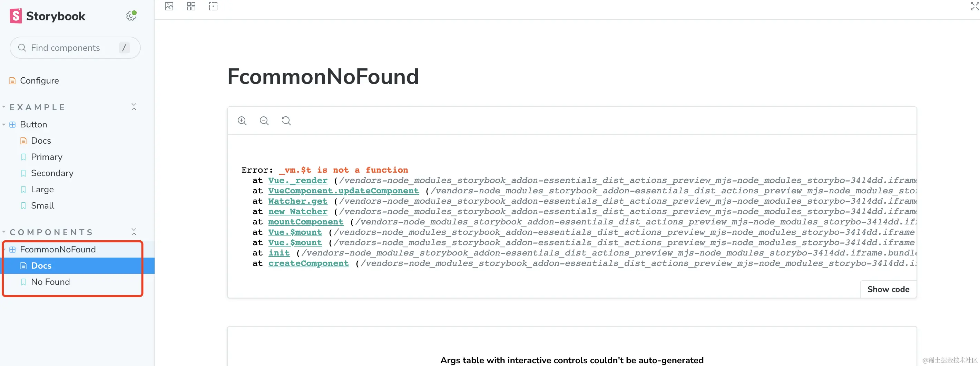Click the Small story bookmark icon
This screenshot has width=980, height=366.
[x=23, y=206]
